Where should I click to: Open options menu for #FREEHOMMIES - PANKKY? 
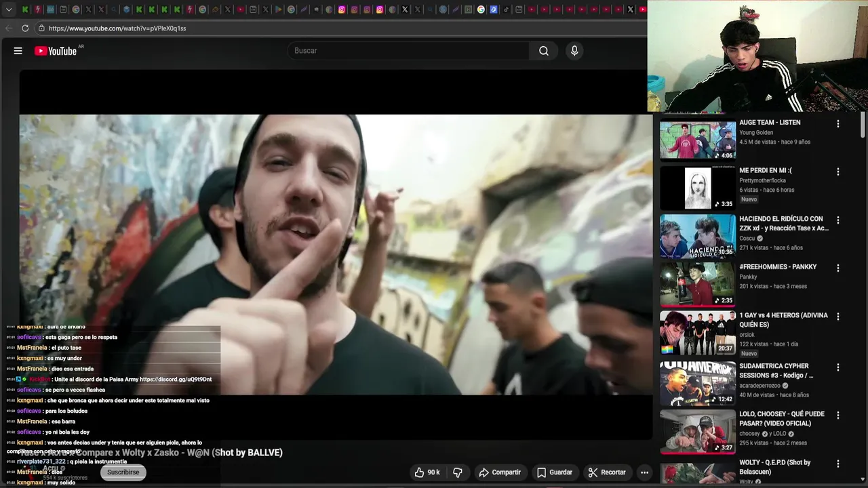coord(838,268)
